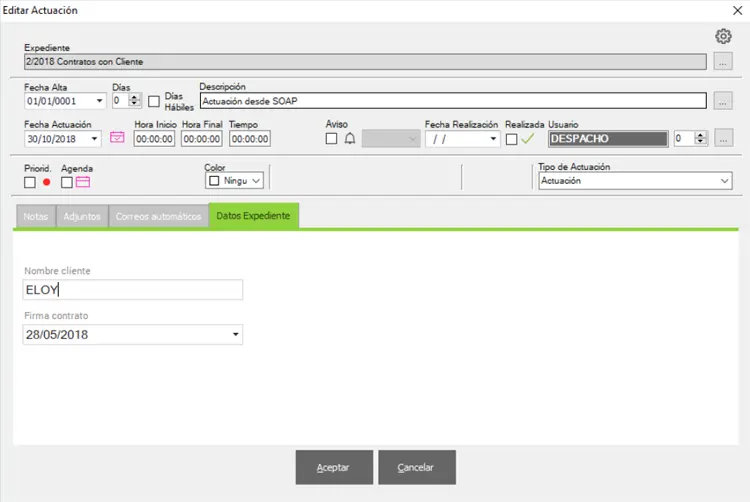This screenshot has width=750, height=502.
Task: Click the Expediente field with 2/2018 Contratos
Action: [365, 62]
